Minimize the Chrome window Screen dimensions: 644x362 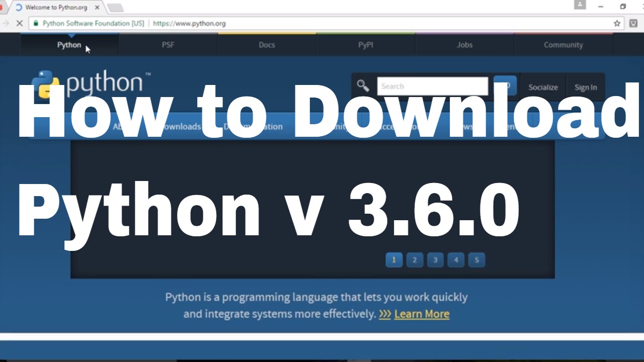point(601,7)
